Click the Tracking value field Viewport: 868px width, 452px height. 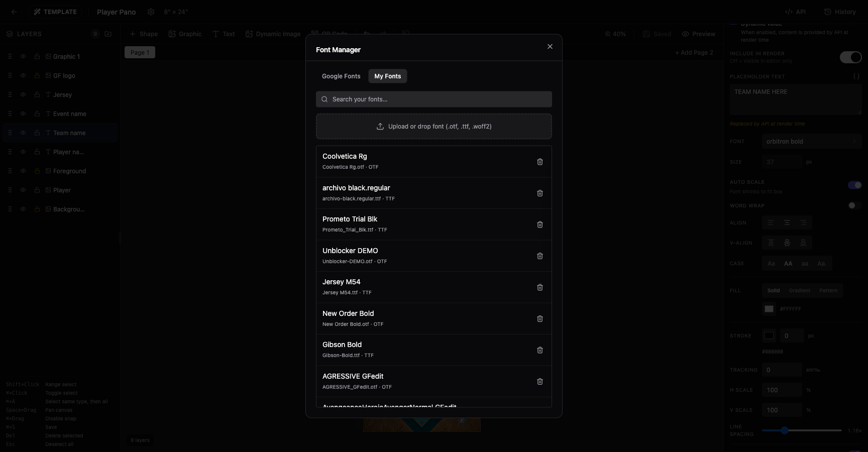tap(782, 370)
